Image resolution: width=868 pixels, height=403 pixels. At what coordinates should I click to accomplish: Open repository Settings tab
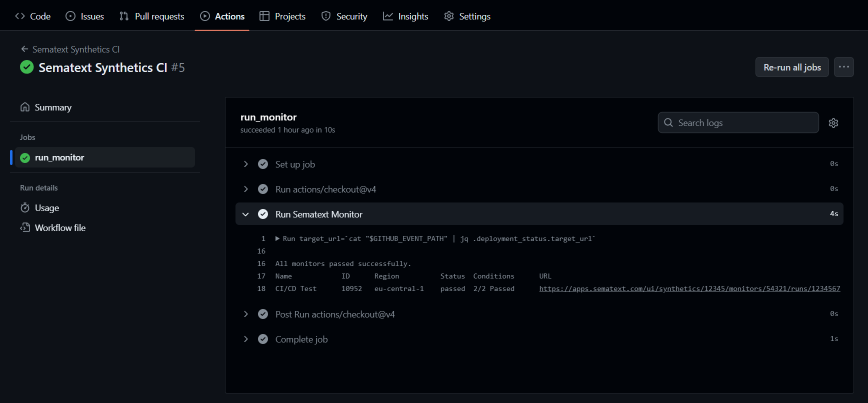pos(467,16)
